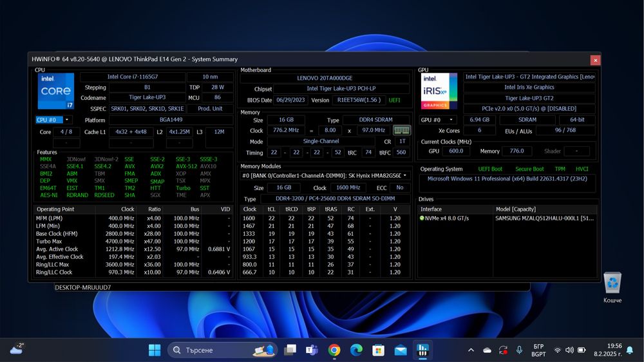Open the Mail app from the taskbar
The image size is (644, 362).
tap(401, 350)
